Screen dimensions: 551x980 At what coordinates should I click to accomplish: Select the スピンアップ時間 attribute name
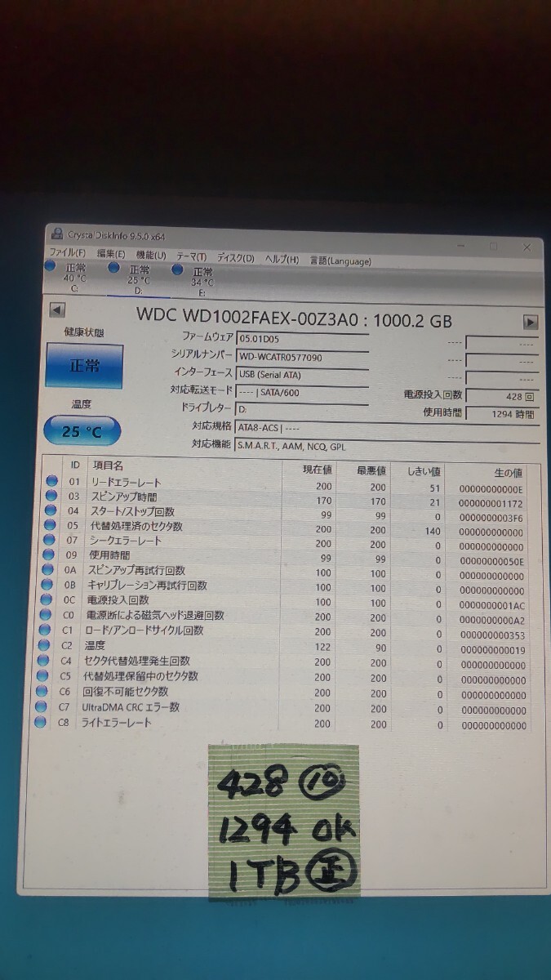[x=123, y=497]
